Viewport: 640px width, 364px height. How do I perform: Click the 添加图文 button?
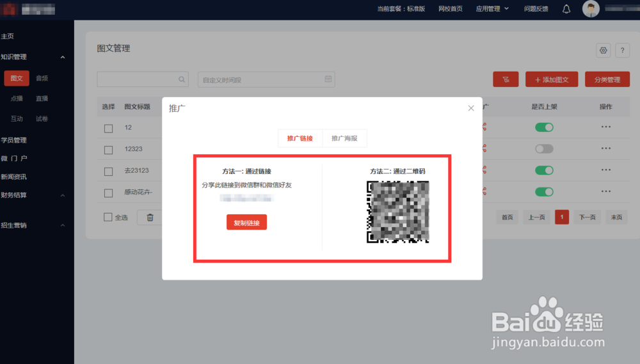552,79
